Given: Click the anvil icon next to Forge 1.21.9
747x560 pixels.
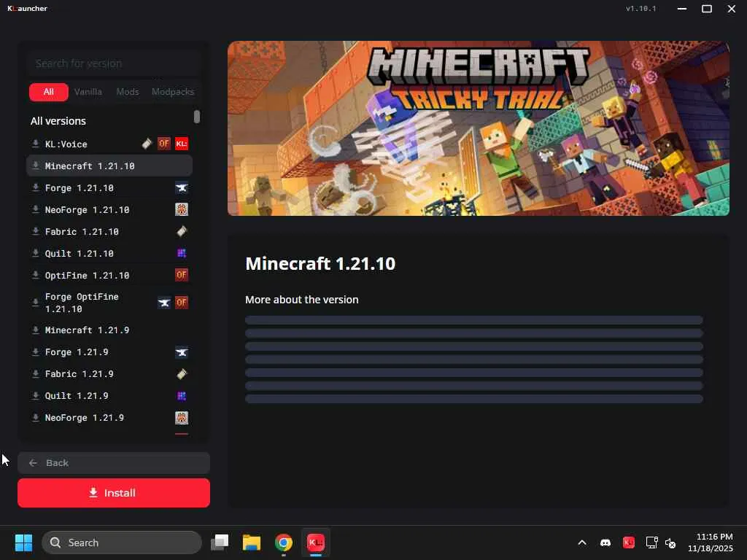Looking at the screenshot, I should (x=182, y=352).
